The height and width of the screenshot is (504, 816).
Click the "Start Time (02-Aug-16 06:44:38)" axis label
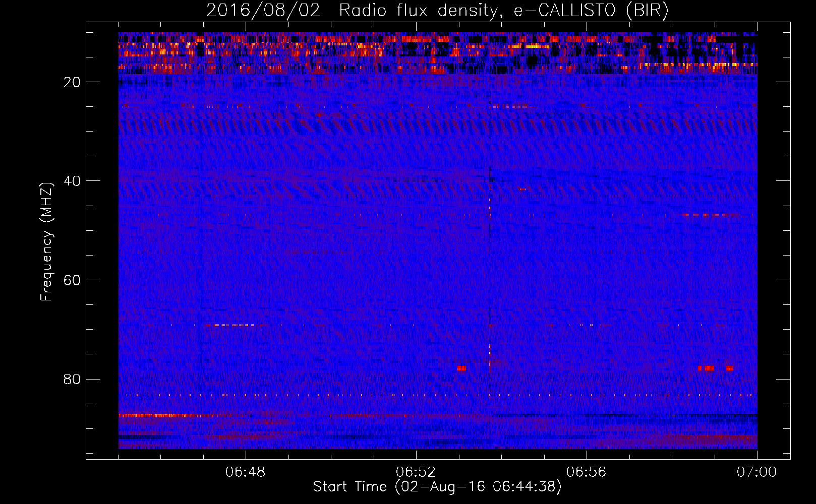[x=437, y=487]
